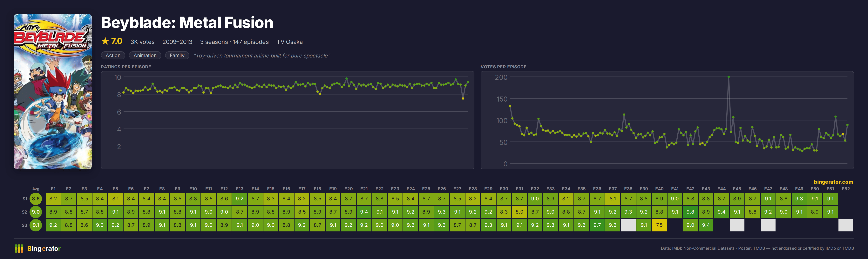Select the E1 column header
The width and height of the screenshot is (868, 259).
53,189
